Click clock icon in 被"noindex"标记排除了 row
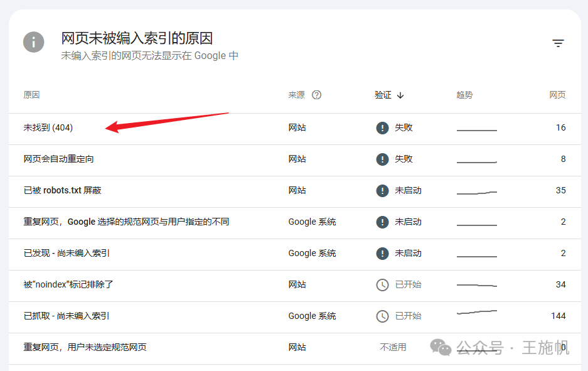This screenshot has height=371, width=588. [382, 285]
